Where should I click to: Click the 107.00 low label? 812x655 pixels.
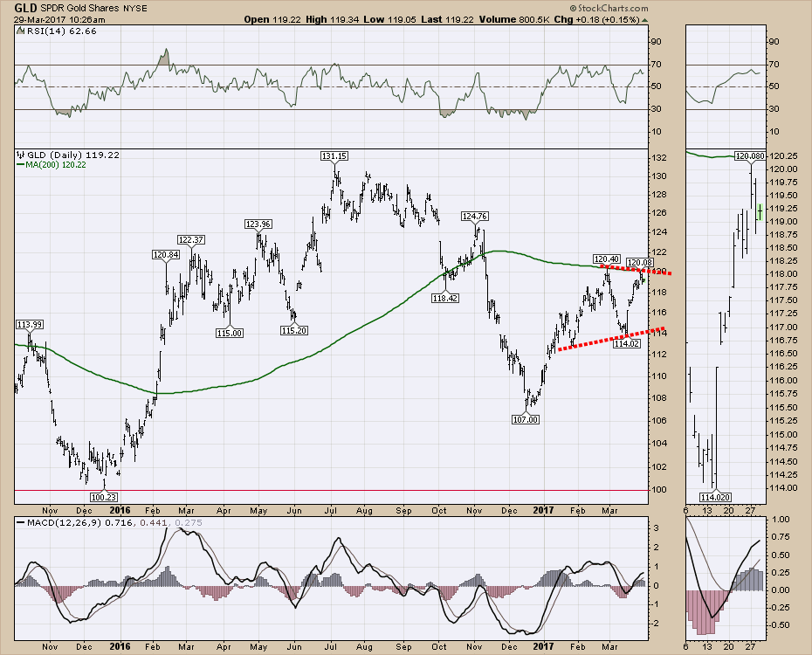pos(525,419)
